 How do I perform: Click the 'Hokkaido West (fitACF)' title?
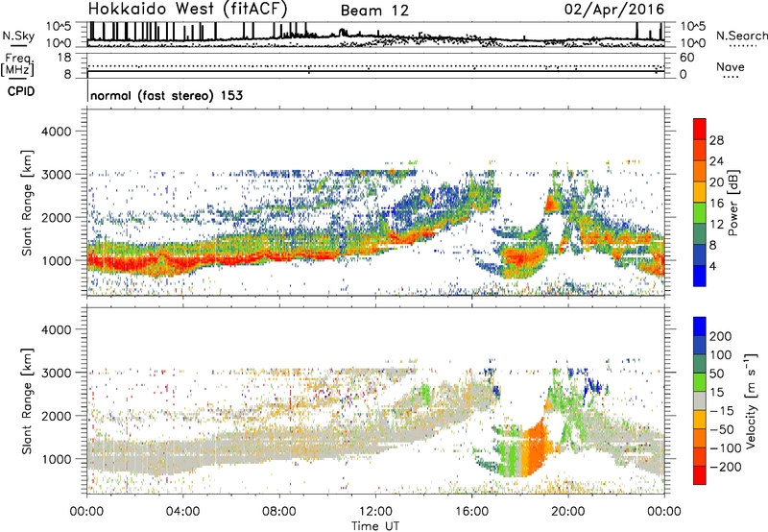[187, 9]
